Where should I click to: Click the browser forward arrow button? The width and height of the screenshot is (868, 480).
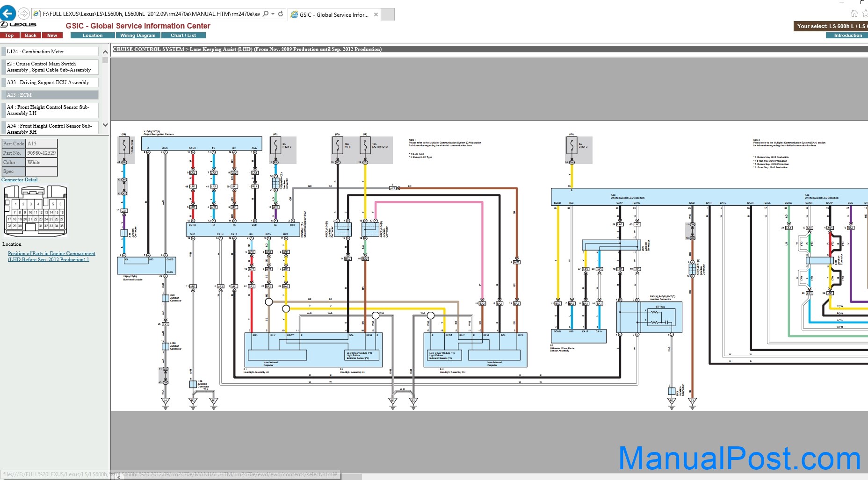24,14
